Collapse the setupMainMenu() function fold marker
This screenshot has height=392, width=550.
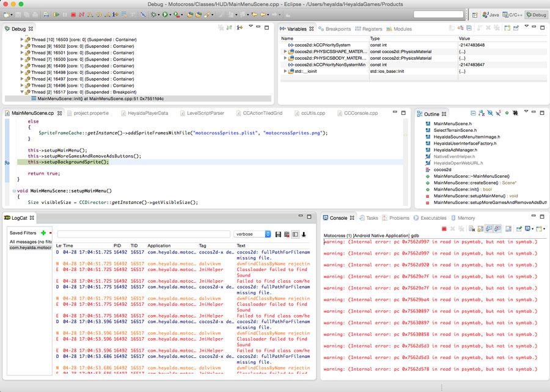14,191
